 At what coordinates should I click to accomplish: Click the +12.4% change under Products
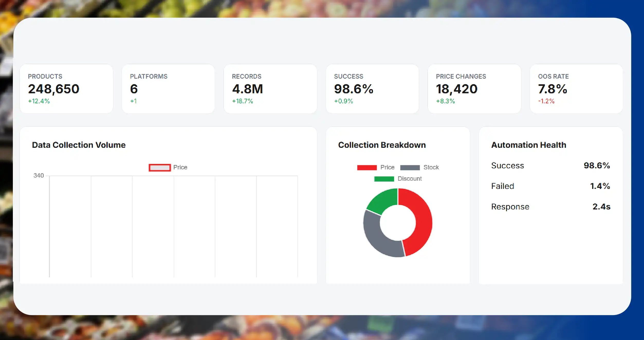[x=39, y=101]
